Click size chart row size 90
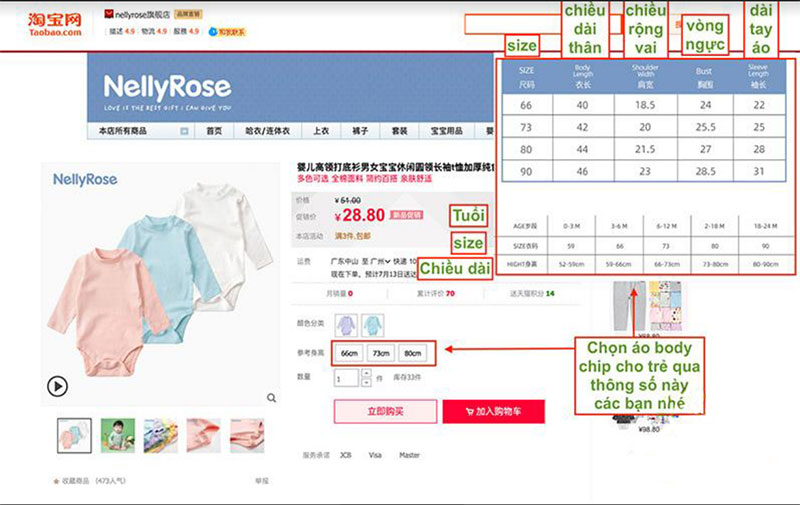The height and width of the screenshot is (505, 800). coord(643,171)
